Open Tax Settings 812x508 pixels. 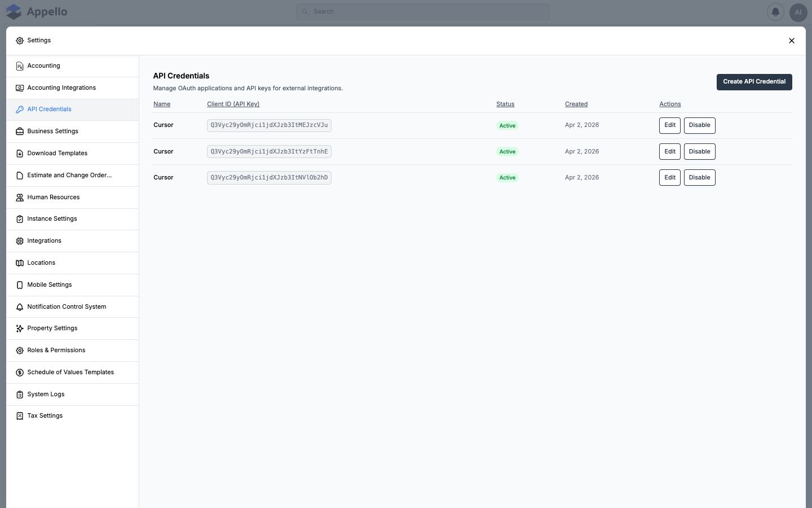point(72,416)
